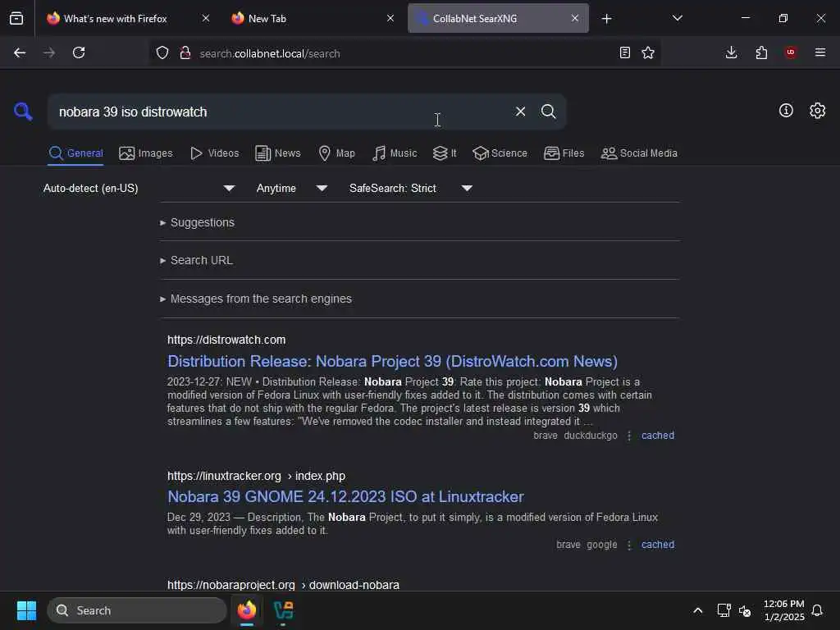
Task: Open the Windows Start menu
Action: pos(26,610)
